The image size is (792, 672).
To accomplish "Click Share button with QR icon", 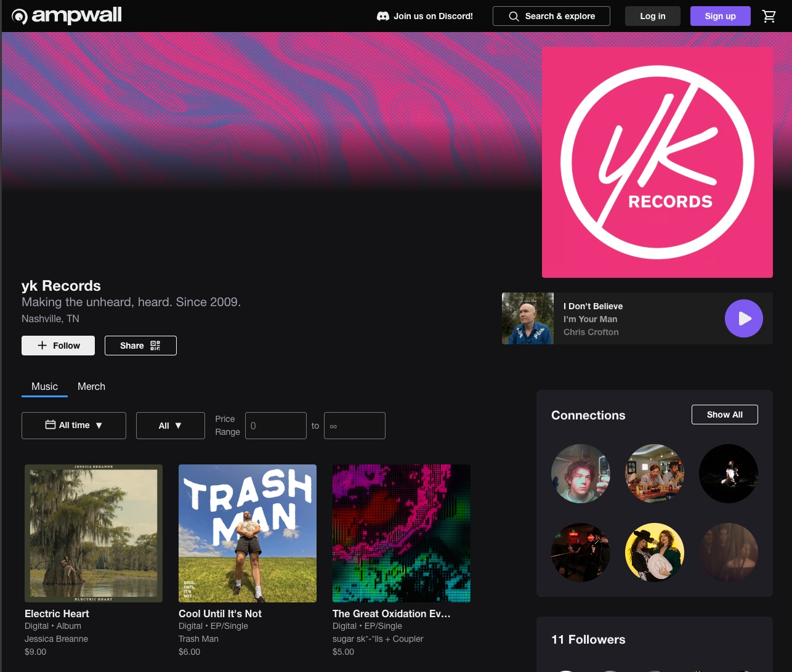I will pos(140,346).
